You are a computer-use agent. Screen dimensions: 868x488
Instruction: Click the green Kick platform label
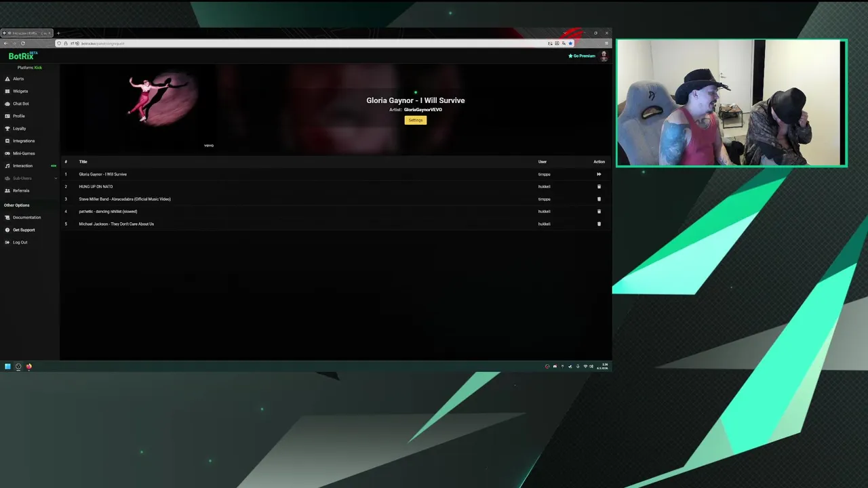[38, 68]
